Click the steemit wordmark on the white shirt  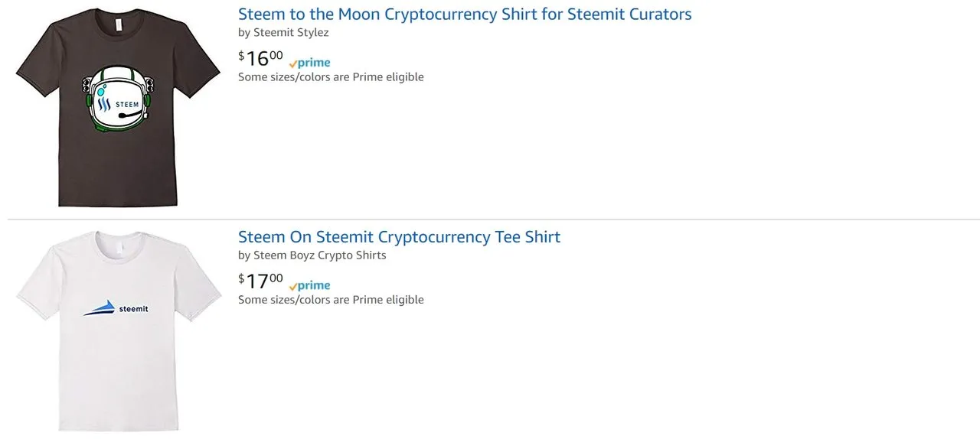pos(133,309)
